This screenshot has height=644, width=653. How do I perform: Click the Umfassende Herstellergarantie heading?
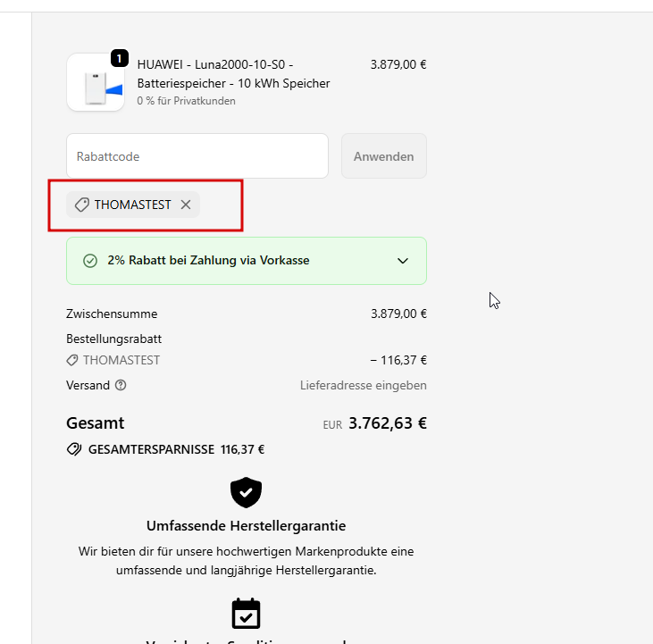point(246,525)
